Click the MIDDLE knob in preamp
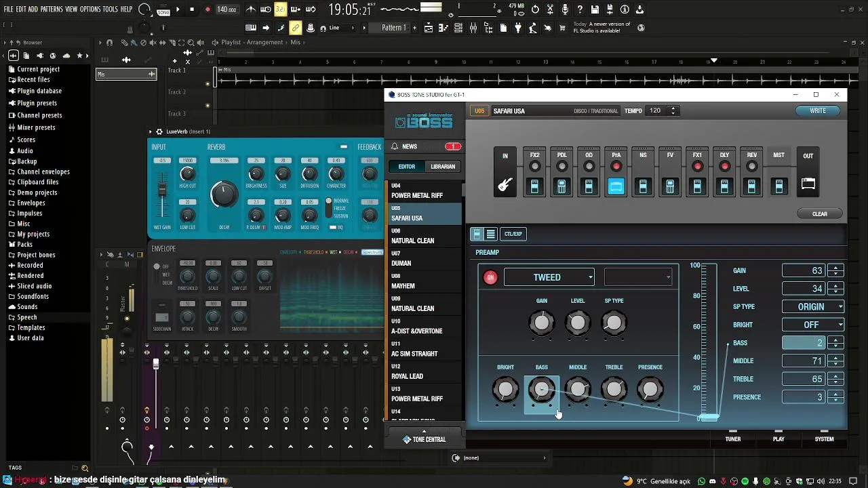868x488 pixels. 578,389
